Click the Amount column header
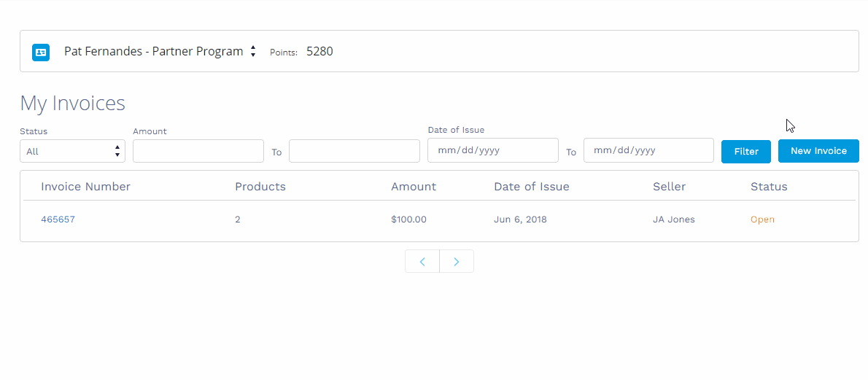Image resolution: width=868 pixels, height=380 pixels. pos(414,187)
